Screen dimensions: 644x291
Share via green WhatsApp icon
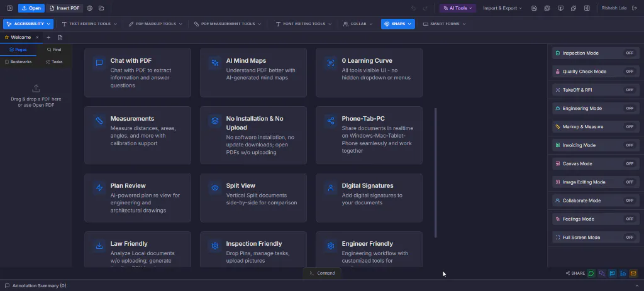click(x=591, y=273)
